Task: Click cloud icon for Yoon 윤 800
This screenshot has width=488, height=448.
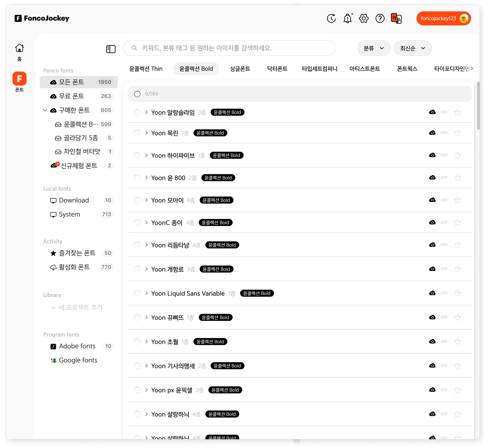Action: click(432, 178)
